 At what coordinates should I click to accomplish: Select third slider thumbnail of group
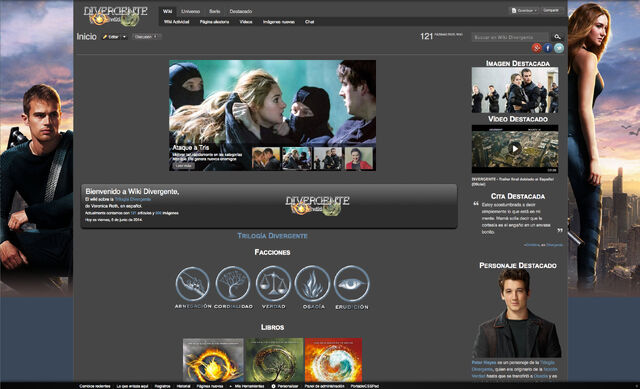point(328,158)
